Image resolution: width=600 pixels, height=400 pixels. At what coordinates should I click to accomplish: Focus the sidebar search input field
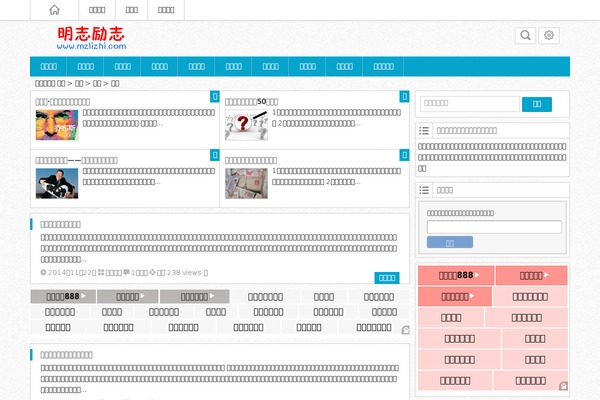tap(470, 104)
